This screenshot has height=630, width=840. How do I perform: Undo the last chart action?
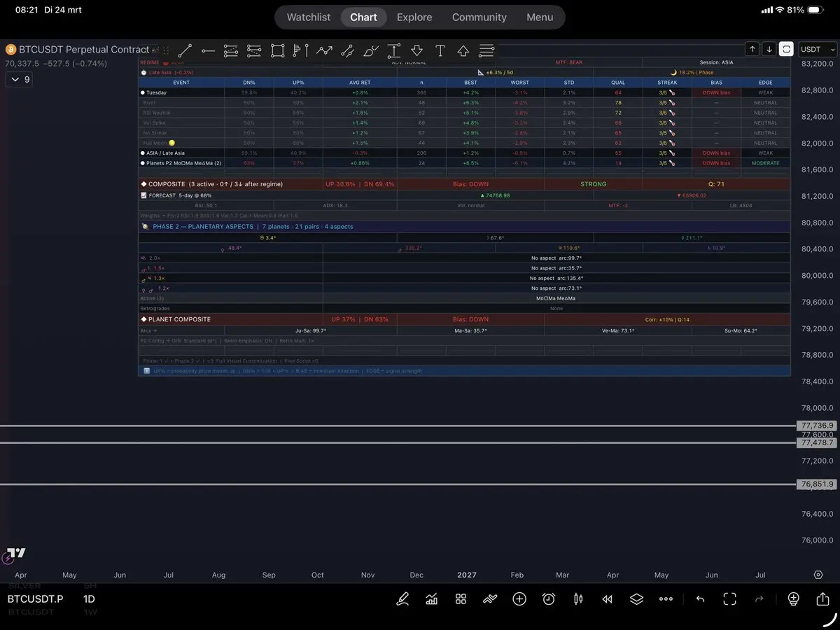(700, 599)
